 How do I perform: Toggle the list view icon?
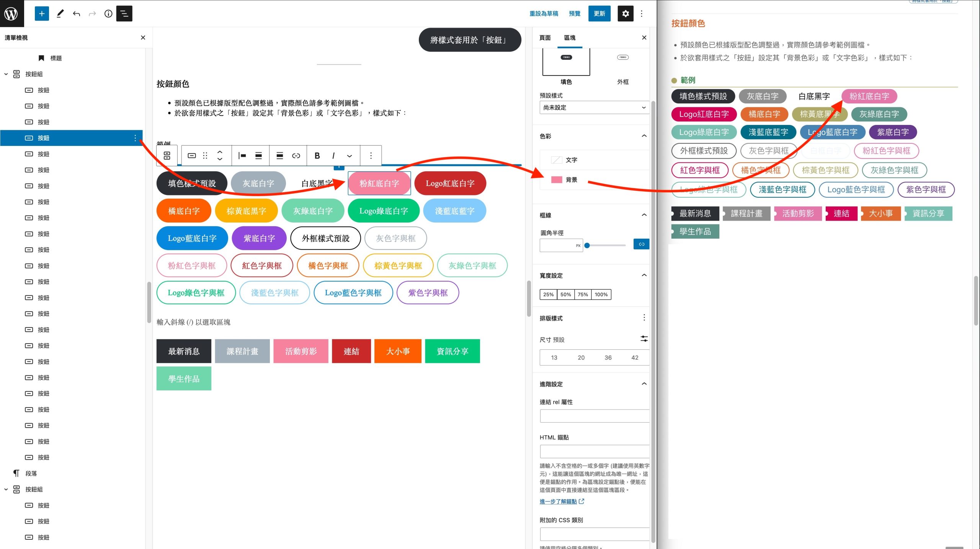pos(124,14)
